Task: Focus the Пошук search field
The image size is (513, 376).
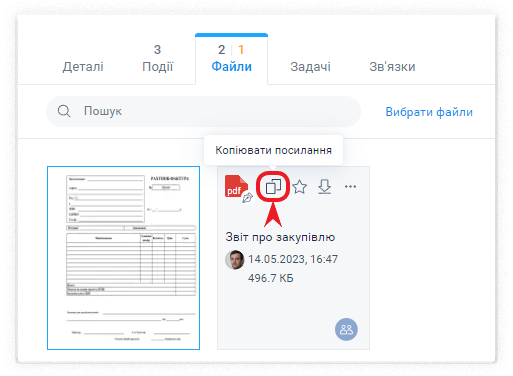Action: coord(203,111)
